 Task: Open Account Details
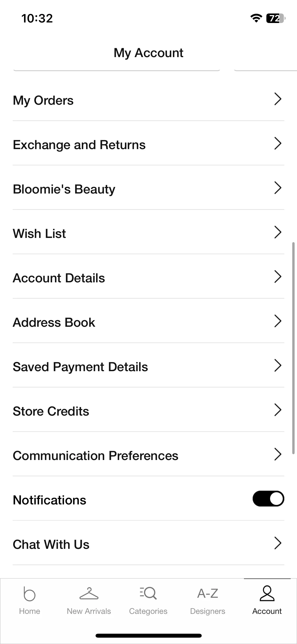click(x=148, y=277)
